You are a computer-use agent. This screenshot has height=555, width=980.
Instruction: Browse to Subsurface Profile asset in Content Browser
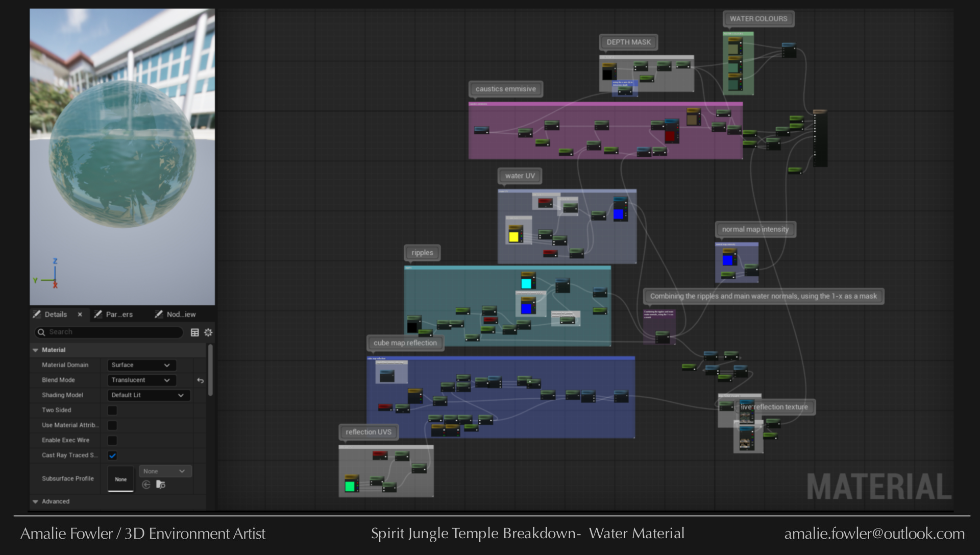(x=161, y=485)
